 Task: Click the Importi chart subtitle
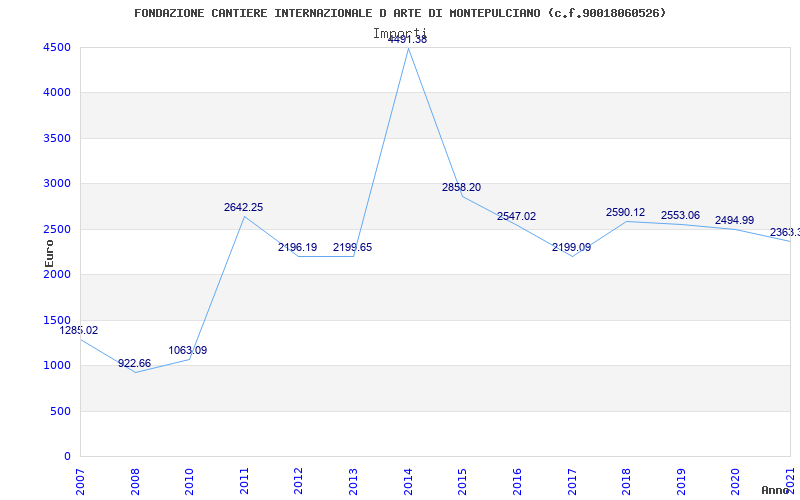(400, 33)
